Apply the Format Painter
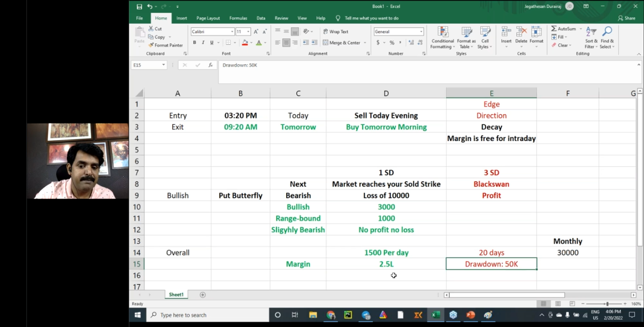 click(x=163, y=45)
